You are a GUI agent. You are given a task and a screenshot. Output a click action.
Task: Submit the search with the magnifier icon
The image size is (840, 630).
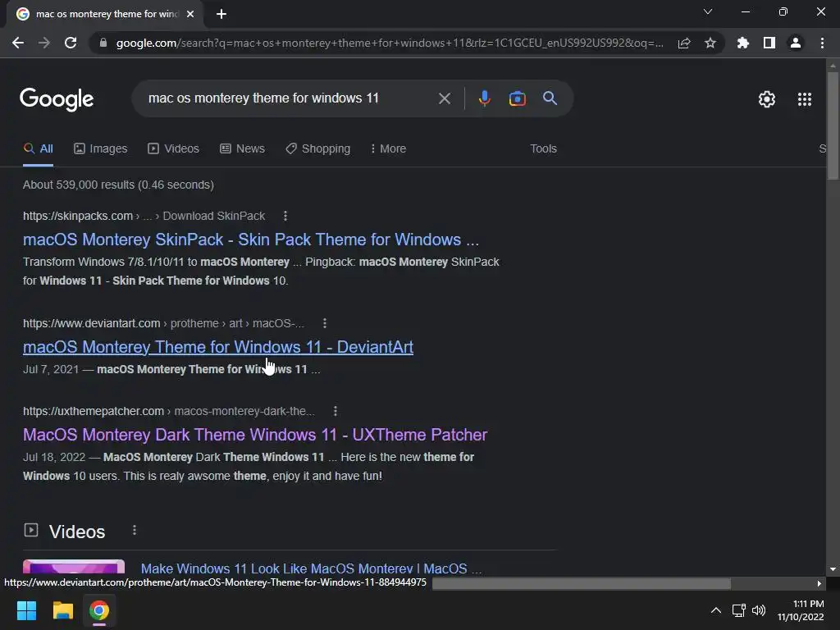coord(550,98)
